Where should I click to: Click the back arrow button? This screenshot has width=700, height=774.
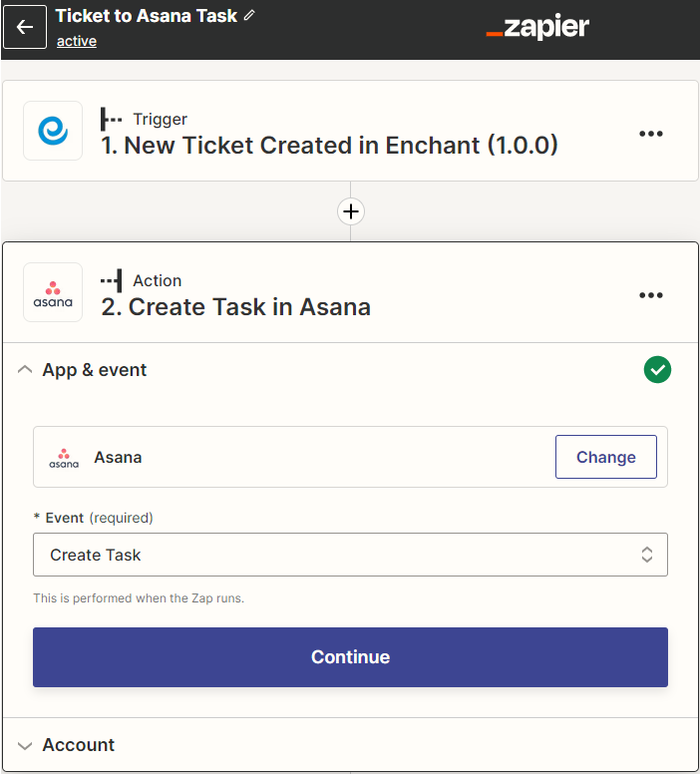25,27
